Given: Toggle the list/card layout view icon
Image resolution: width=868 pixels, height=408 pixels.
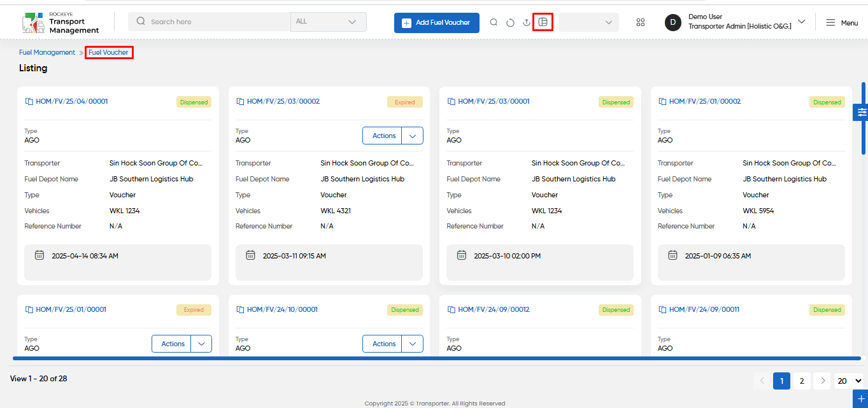Looking at the screenshot, I should tap(543, 22).
